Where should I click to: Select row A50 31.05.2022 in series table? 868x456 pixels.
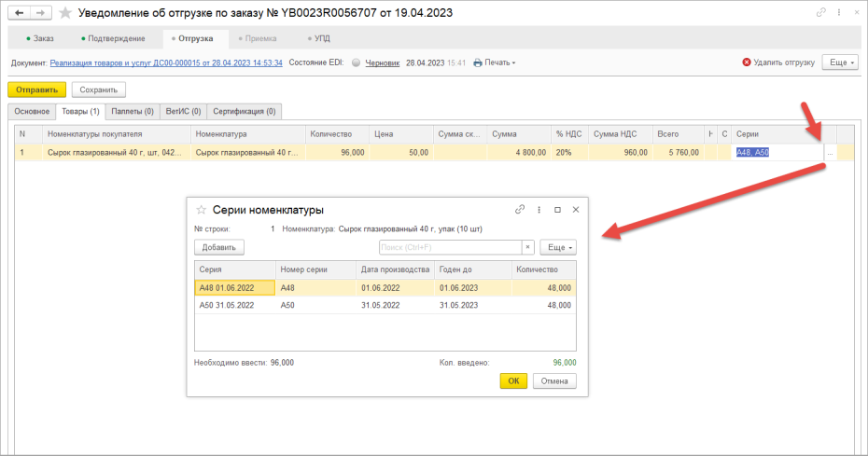(x=385, y=305)
